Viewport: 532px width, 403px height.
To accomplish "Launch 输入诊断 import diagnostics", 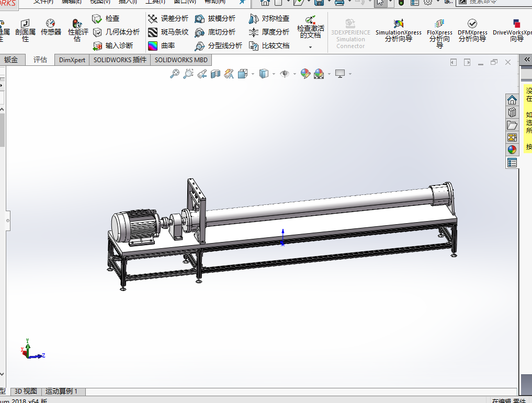I will [x=112, y=45].
